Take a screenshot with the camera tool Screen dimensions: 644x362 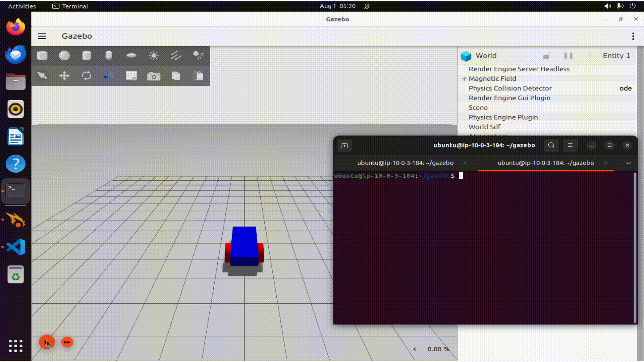154,76
